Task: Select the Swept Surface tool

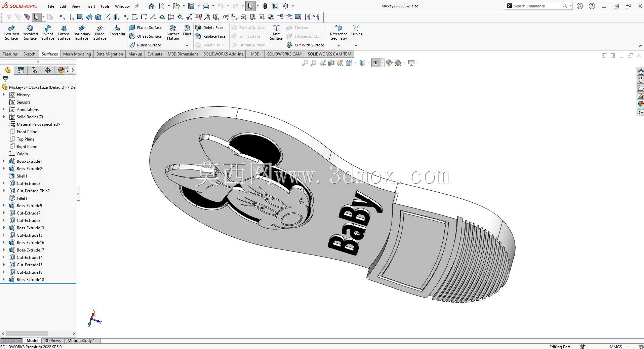Action: (48, 33)
